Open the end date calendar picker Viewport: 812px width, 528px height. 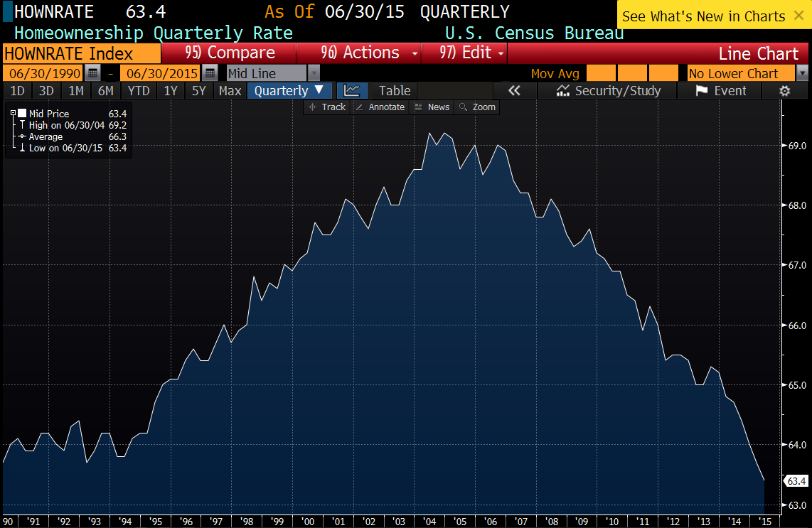click(x=210, y=73)
